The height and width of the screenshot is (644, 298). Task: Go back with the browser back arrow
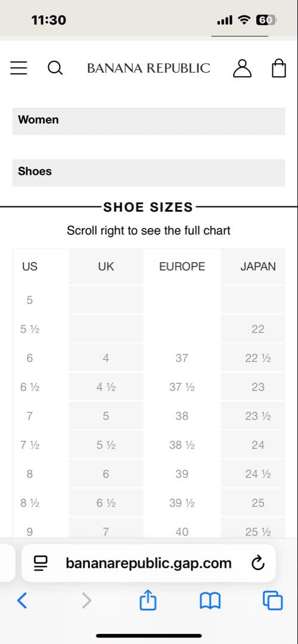(x=22, y=601)
